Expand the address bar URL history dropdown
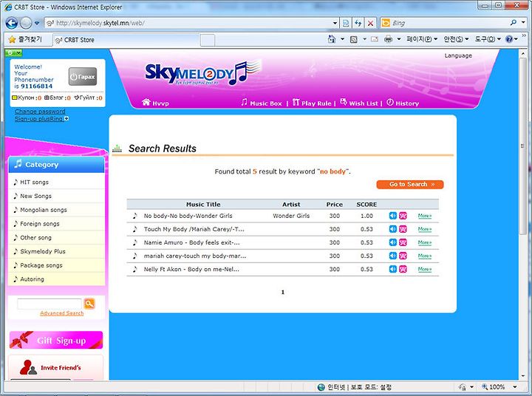 (x=335, y=23)
